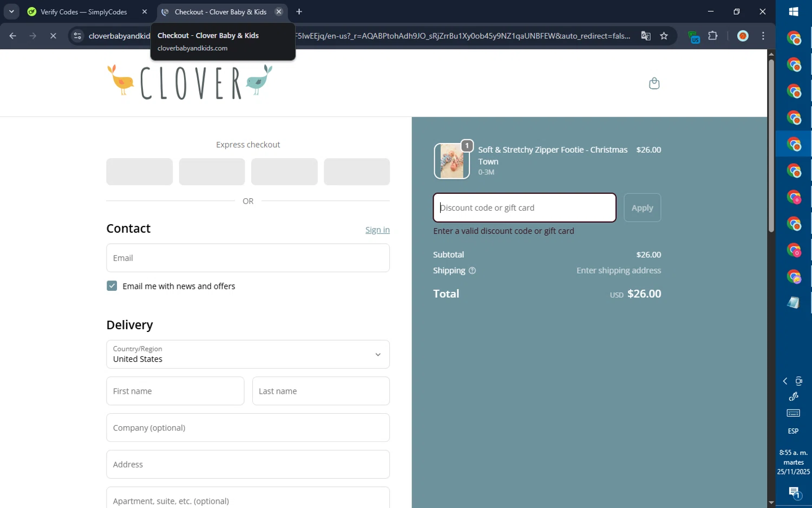Click the ESP language indicator
The width and height of the screenshot is (812, 508).
click(x=794, y=431)
